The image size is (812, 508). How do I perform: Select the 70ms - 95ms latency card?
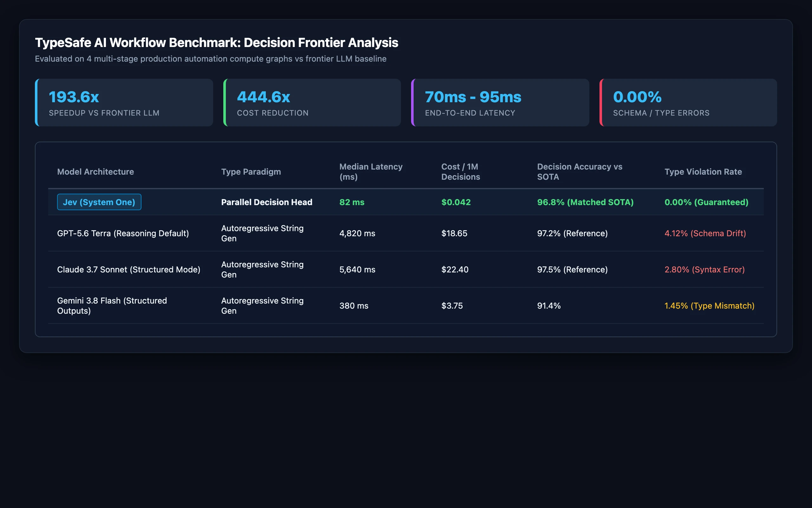[x=500, y=103]
